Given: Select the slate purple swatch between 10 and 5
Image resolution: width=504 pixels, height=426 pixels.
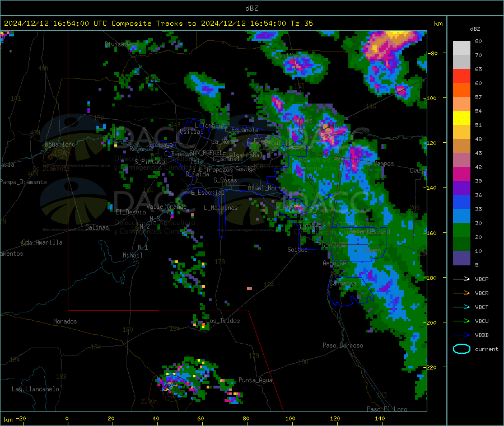Looking at the screenshot, I should coord(461,258).
